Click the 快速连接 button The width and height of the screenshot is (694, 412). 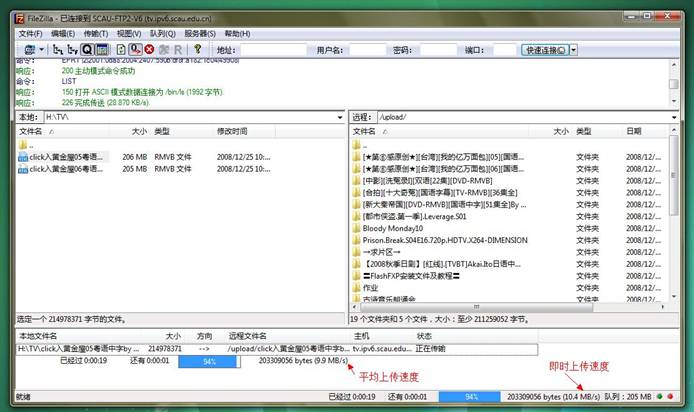click(545, 50)
